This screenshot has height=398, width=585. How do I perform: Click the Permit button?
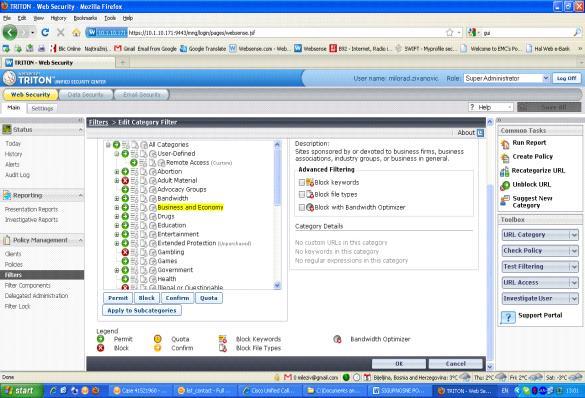point(118,298)
